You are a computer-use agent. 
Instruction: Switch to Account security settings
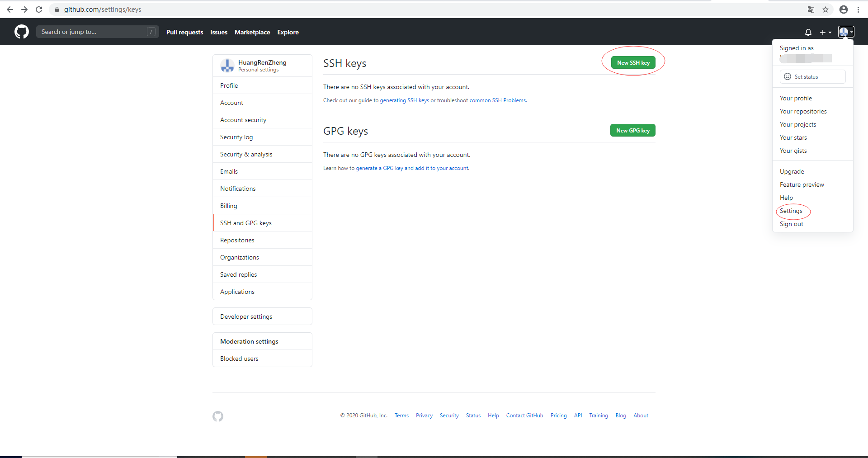pyautogui.click(x=243, y=120)
